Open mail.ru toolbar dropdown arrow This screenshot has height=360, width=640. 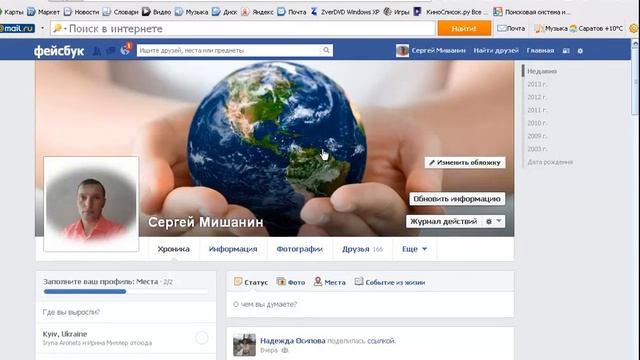42,28
